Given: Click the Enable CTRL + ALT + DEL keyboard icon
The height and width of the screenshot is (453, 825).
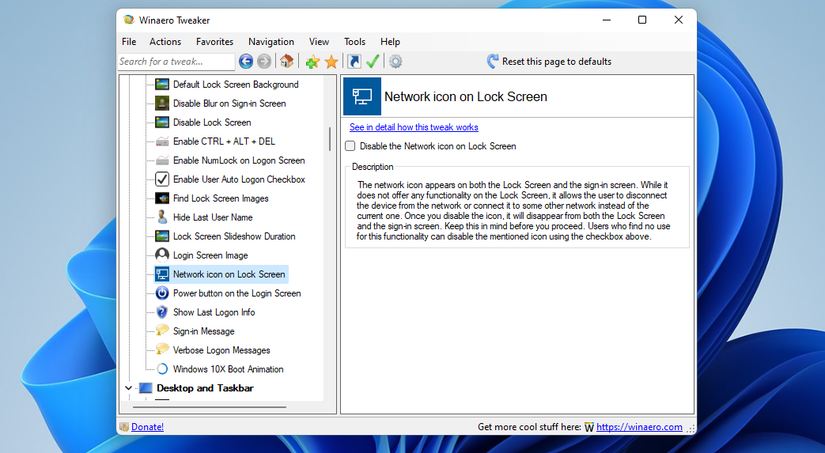Looking at the screenshot, I should click(x=162, y=141).
